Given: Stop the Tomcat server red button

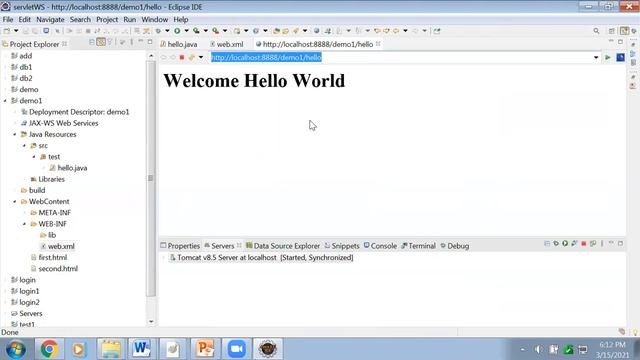Looking at the screenshot, I should pyautogui.click(x=584, y=244).
